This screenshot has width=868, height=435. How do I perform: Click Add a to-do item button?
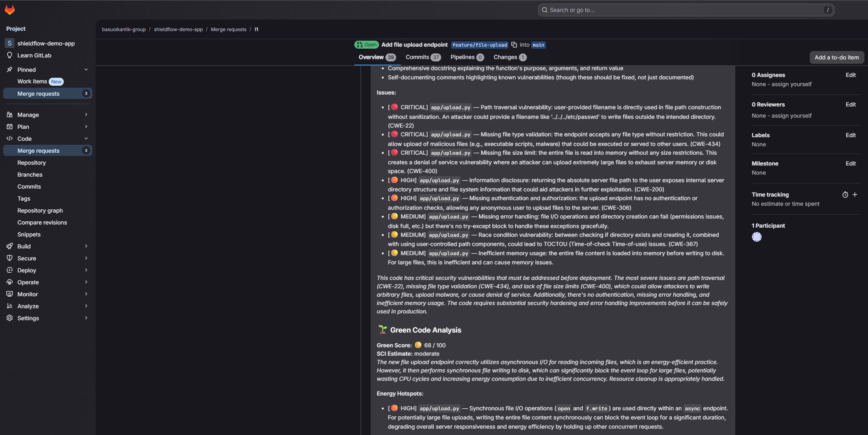click(837, 57)
